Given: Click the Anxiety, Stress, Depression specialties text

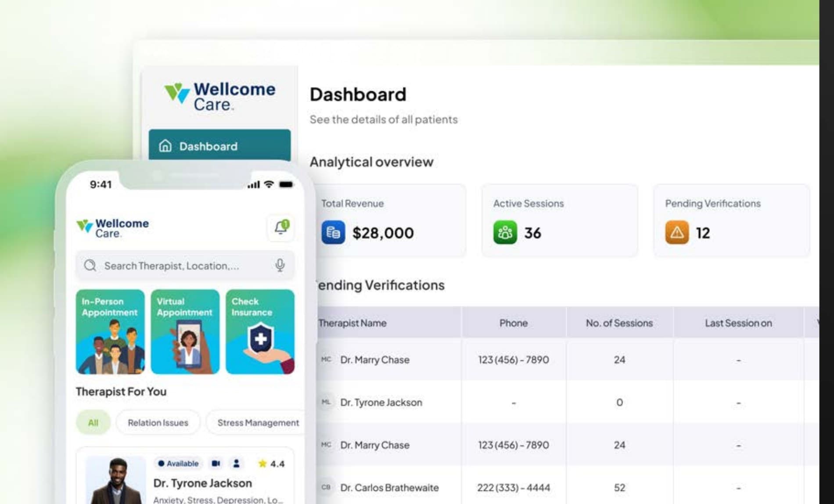Looking at the screenshot, I should pyautogui.click(x=218, y=500).
